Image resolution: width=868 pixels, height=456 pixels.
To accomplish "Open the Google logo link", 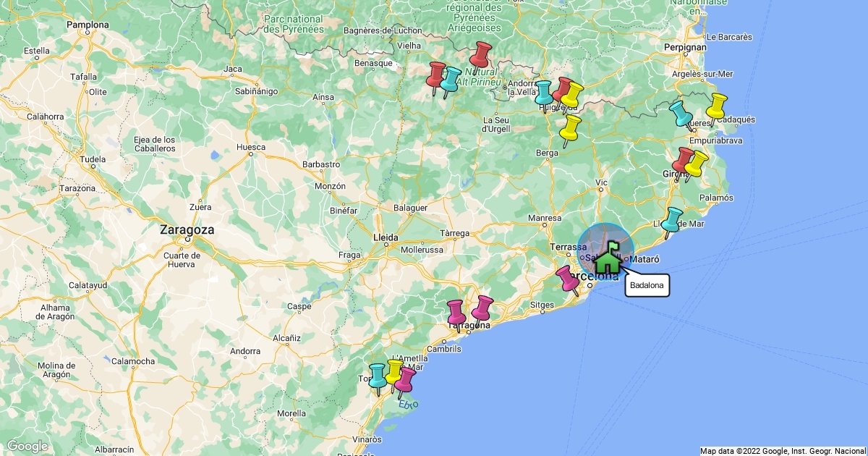I will (x=27, y=446).
